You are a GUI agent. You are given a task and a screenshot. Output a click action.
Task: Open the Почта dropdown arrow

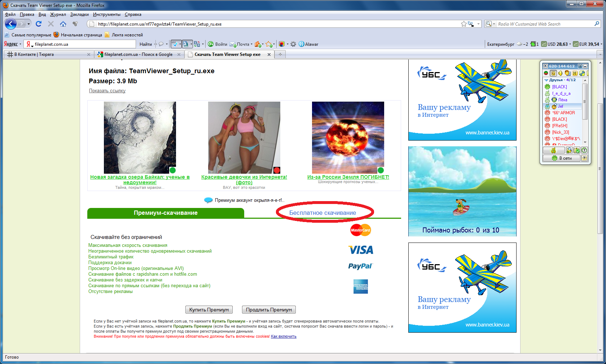(251, 44)
